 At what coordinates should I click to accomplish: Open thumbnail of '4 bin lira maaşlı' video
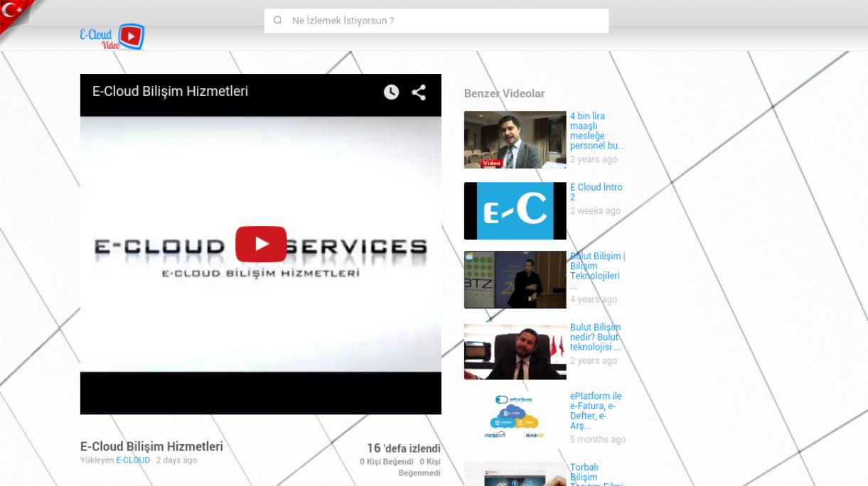(x=515, y=139)
